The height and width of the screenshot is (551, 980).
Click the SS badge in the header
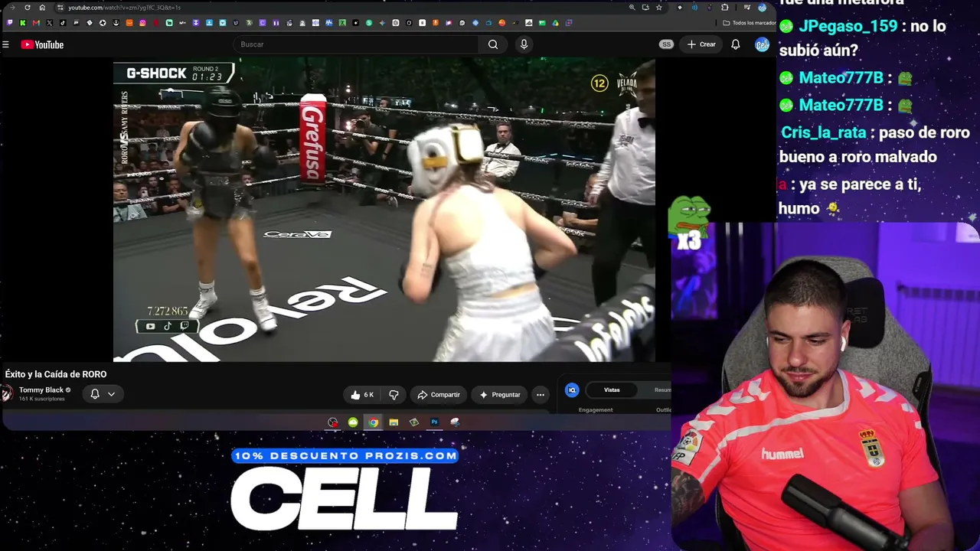click(x=666, y=44)
